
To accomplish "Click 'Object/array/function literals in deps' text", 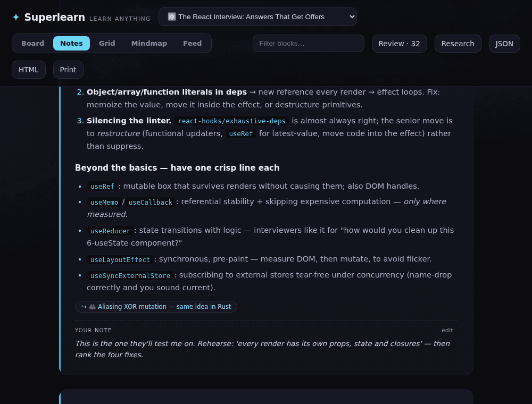I will (x=167, y=92).
